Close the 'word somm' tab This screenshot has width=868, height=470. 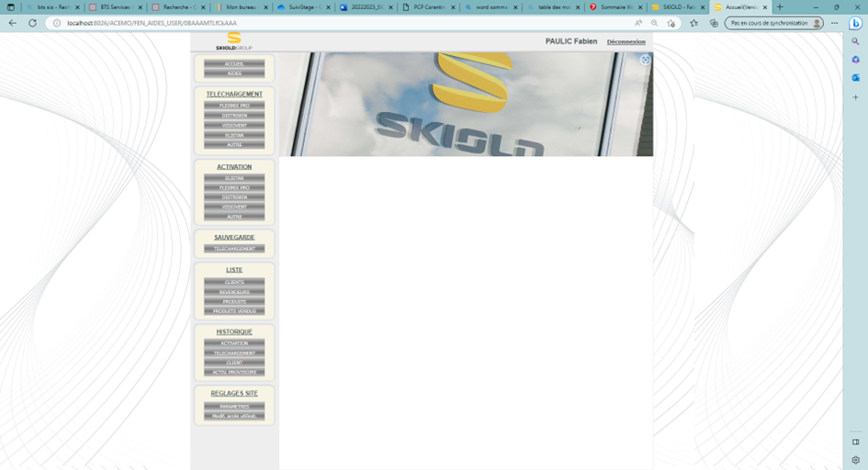coord(515,7)
